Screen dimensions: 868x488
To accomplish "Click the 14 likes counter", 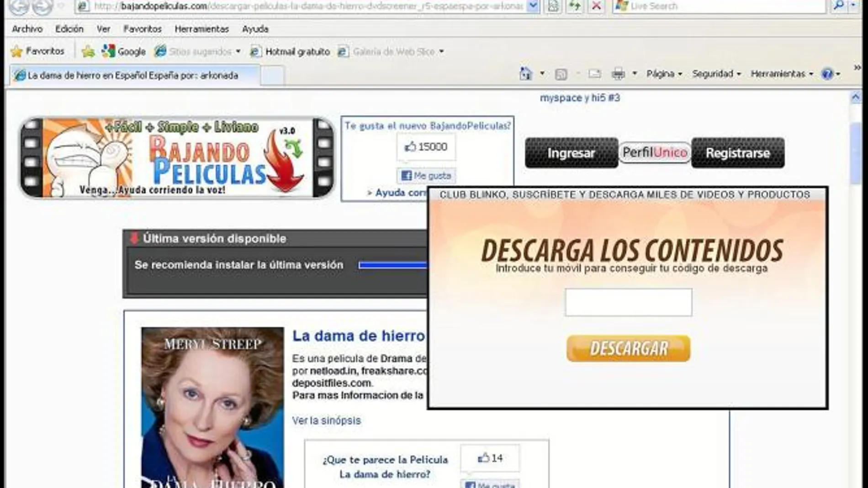I will pos(490,458).
